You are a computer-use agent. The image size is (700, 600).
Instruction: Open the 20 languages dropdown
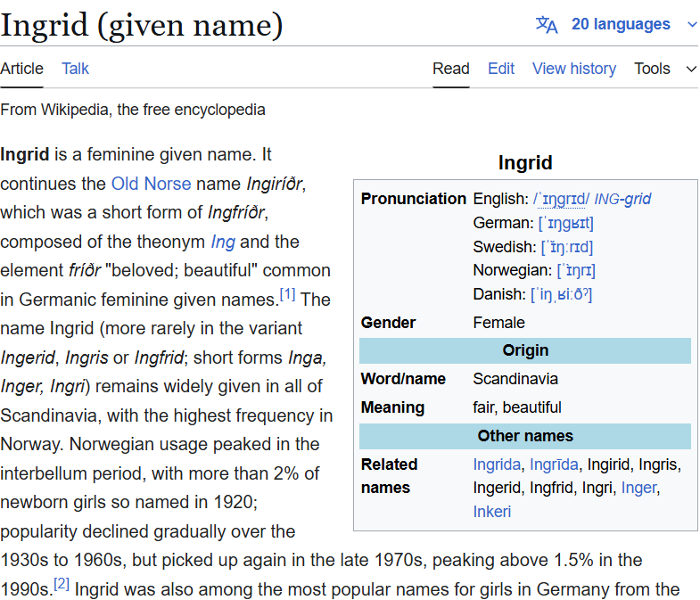[x=621, y=24]
